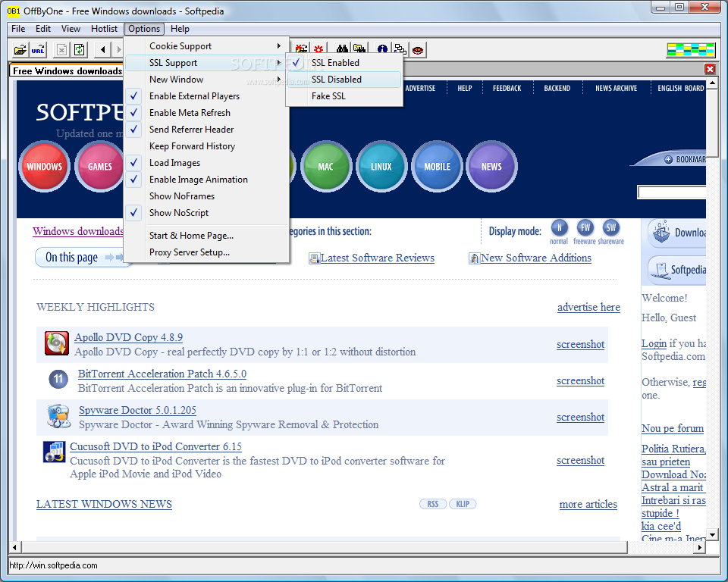Toggle Show NoScript option
Screen dimensions: 728x582
point(206,213)
